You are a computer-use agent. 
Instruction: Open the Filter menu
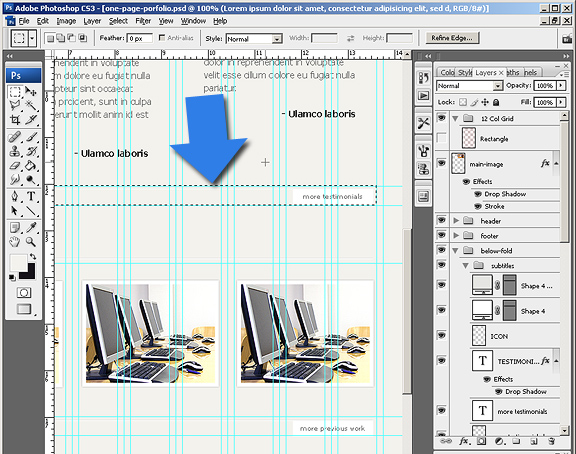(143, 21)
